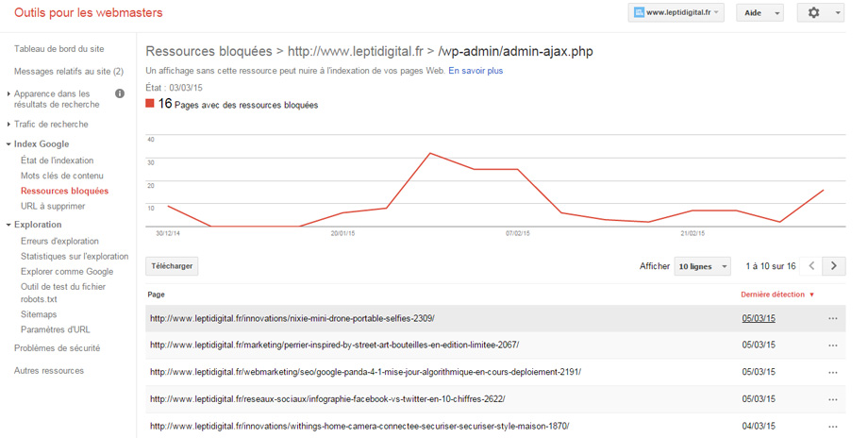
Task: Open Autres ressources
Action: pos(49,371)
